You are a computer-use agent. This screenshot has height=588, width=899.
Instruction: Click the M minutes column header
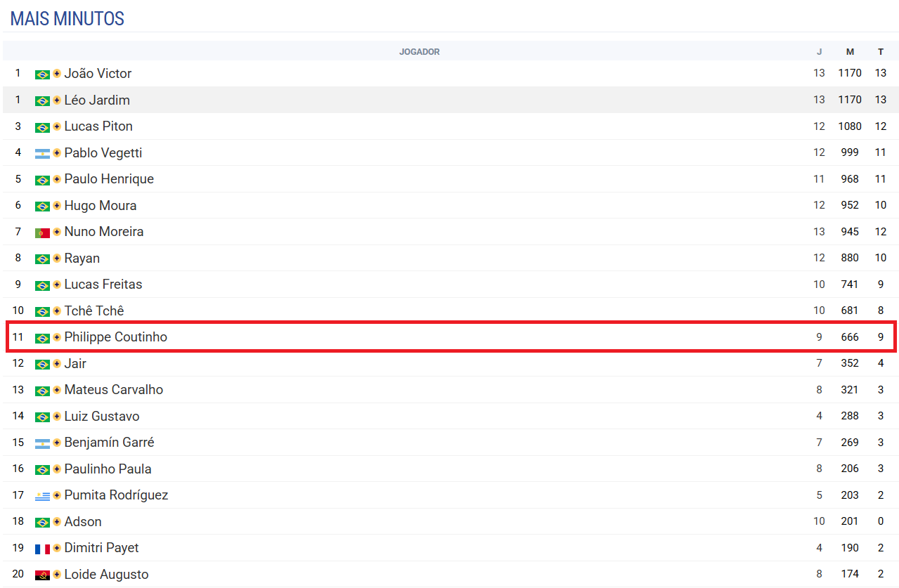(850, 52)
